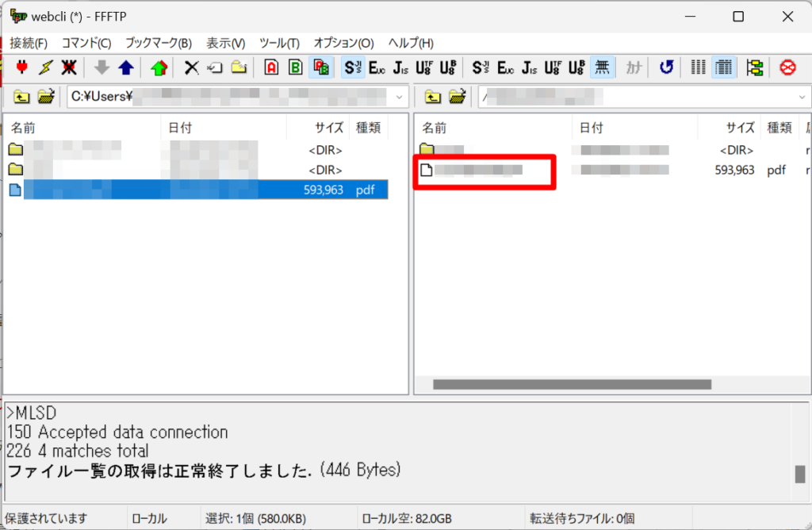This screenshot has height=530, width=812.
Task: Click the Connect plug icon
Action: pyautogui.click(x=21, y=67)
